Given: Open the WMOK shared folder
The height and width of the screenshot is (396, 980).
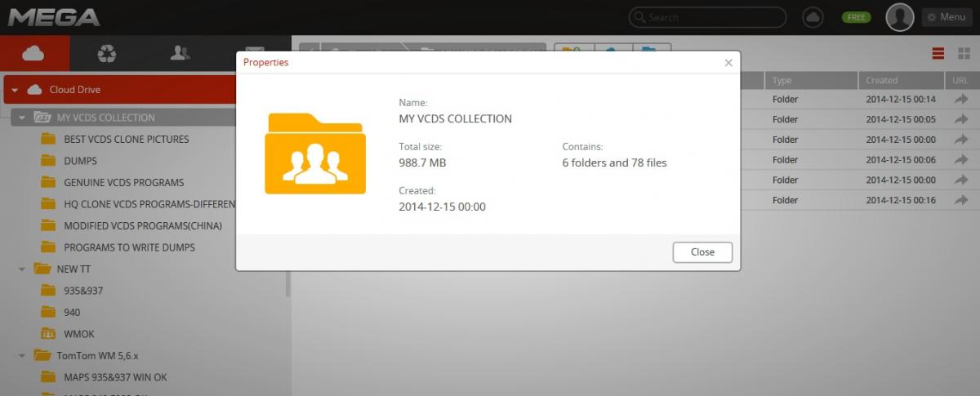Looking at the screenshot, I should pyautogui.click(x=79, y=334).
